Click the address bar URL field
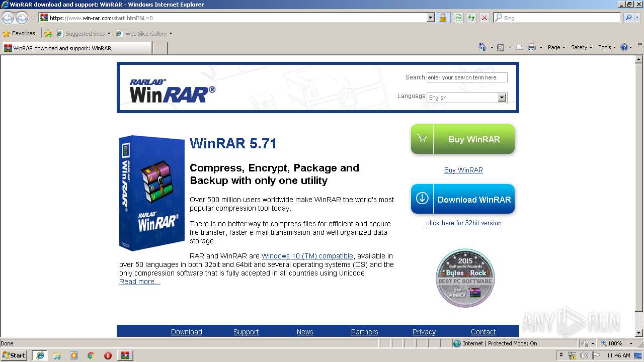This screenshot has height=362, width=644. [x=232, y=18]
